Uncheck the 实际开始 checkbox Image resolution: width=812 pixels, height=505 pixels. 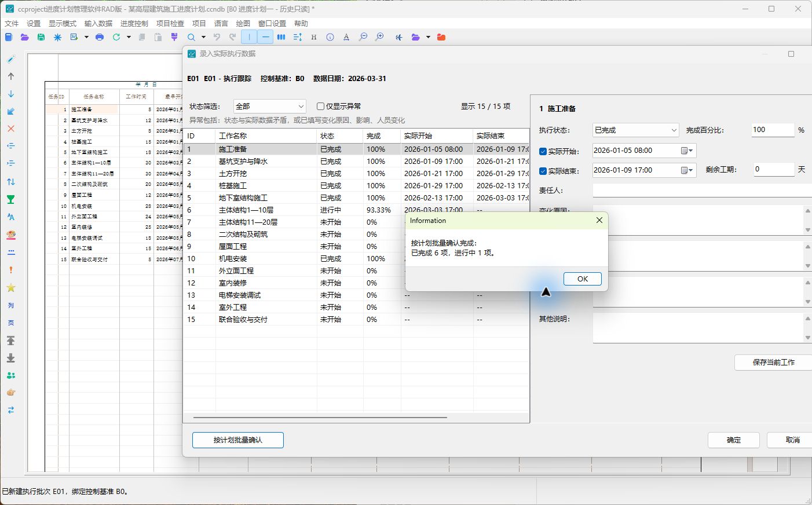(543, 152)
